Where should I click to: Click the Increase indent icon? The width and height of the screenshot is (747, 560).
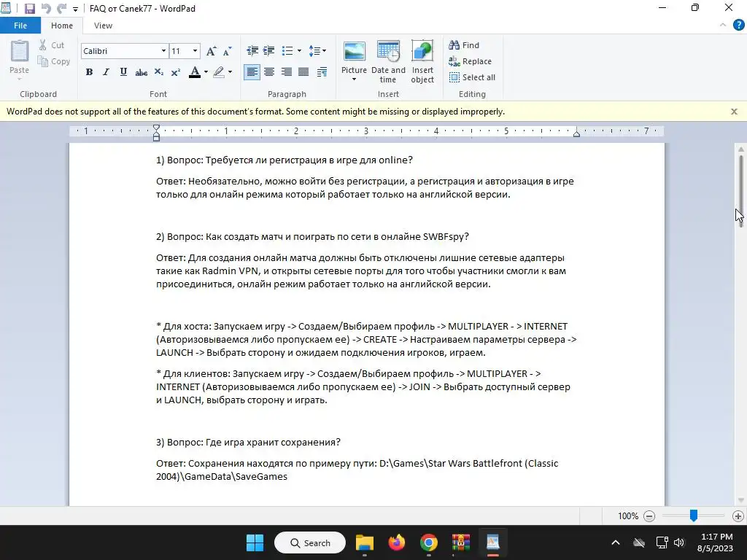[x=268, y=50]
